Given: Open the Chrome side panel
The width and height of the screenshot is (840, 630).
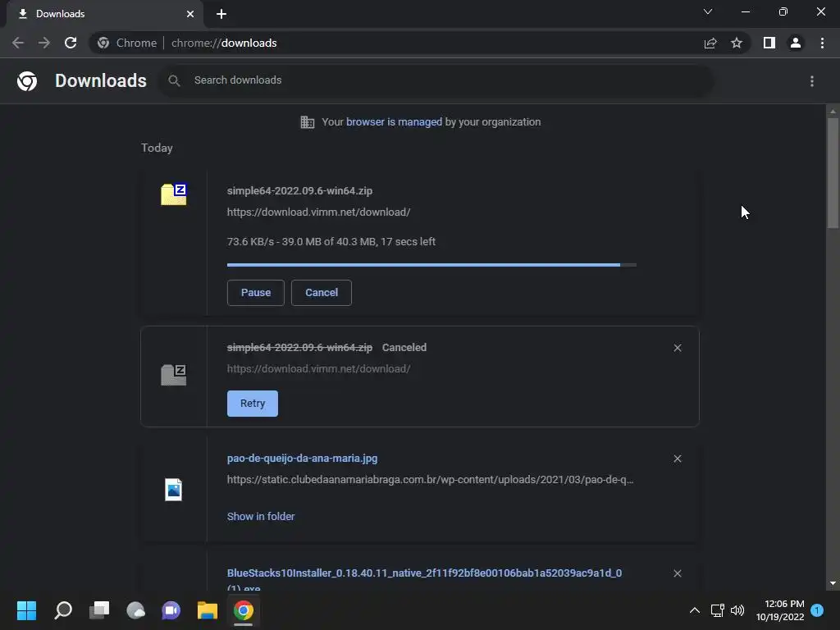Looking at the screenshot, I should point(769,43).
